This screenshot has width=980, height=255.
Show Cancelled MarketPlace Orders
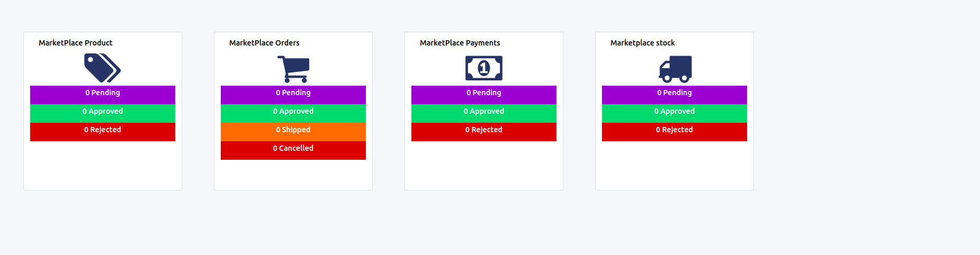[x=293, y=149]
